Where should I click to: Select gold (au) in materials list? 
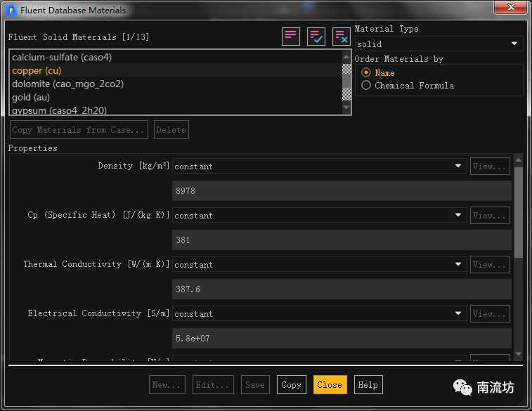click(x=176, y=98)
